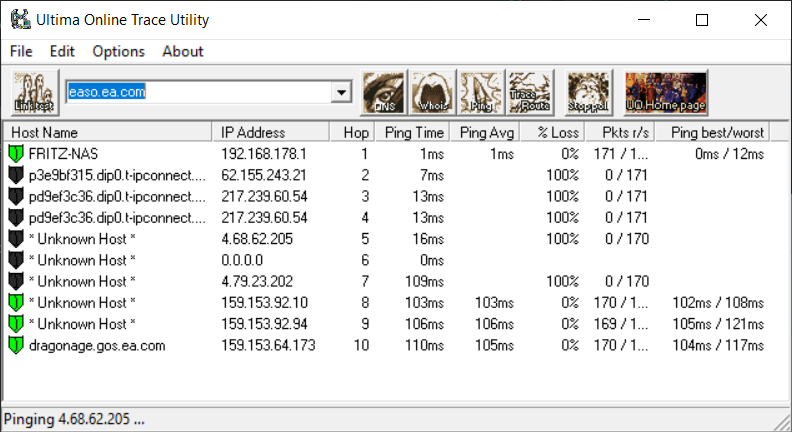792x432 pixels.
Task: Click the 105ms / 121ms best/worst value
Action: (718, 323)
